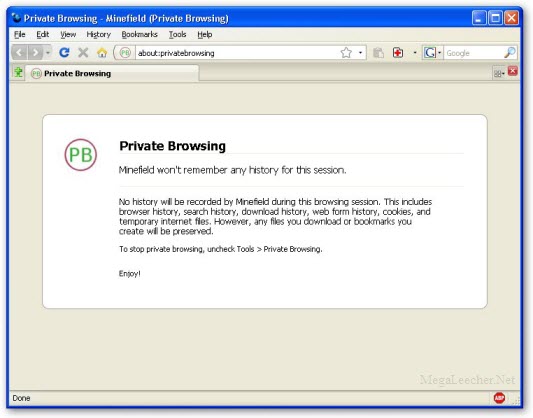This screenshot has height=418, width=533.
Task: Open the Edit menu
Action: (x=43, y=34)
